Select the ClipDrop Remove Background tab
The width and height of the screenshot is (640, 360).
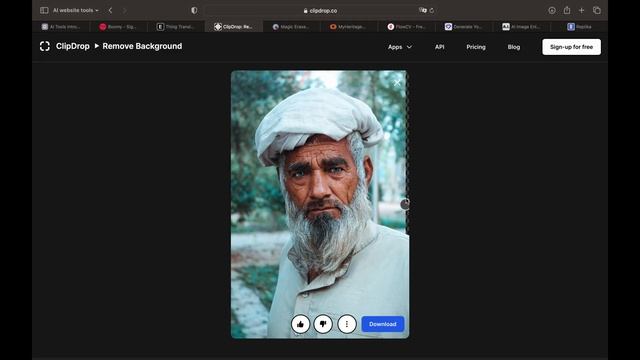[233, 27]
